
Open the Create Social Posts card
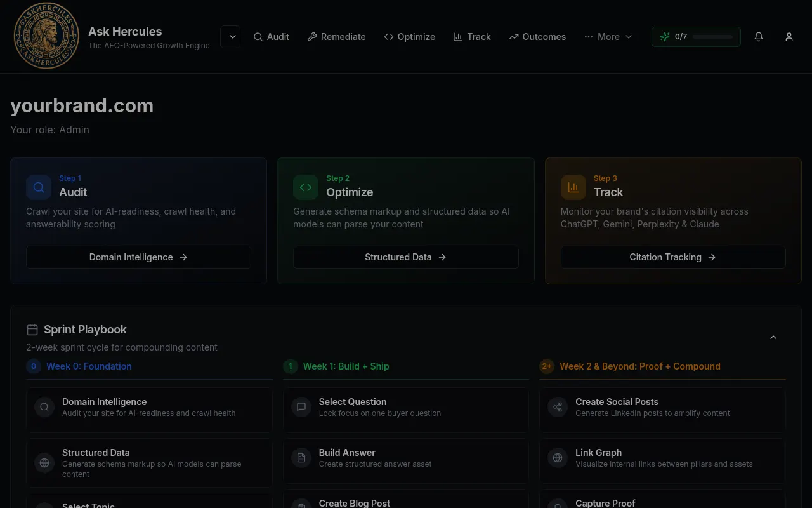coord(662,410)
